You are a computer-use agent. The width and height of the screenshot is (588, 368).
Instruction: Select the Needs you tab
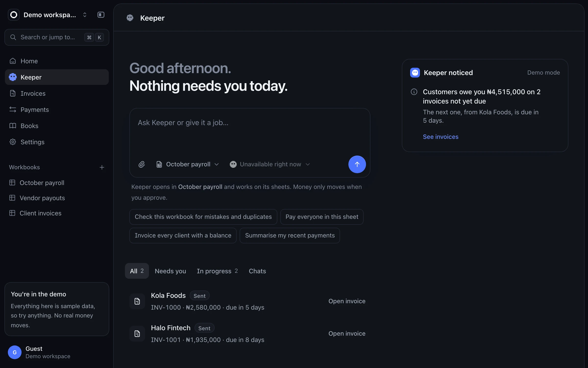tap(170, 271)
